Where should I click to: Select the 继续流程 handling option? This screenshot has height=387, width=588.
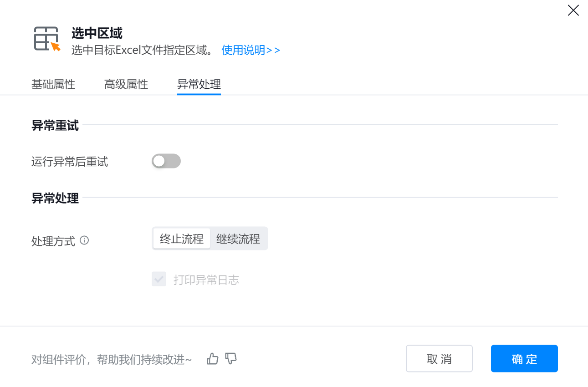coord(238,239)
